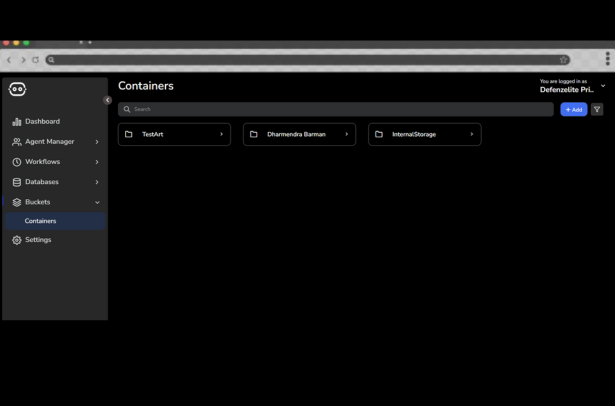Expand the Databases submenu chevron
The height and width of the screenshot is (406, 615).
tap(97, 182)
